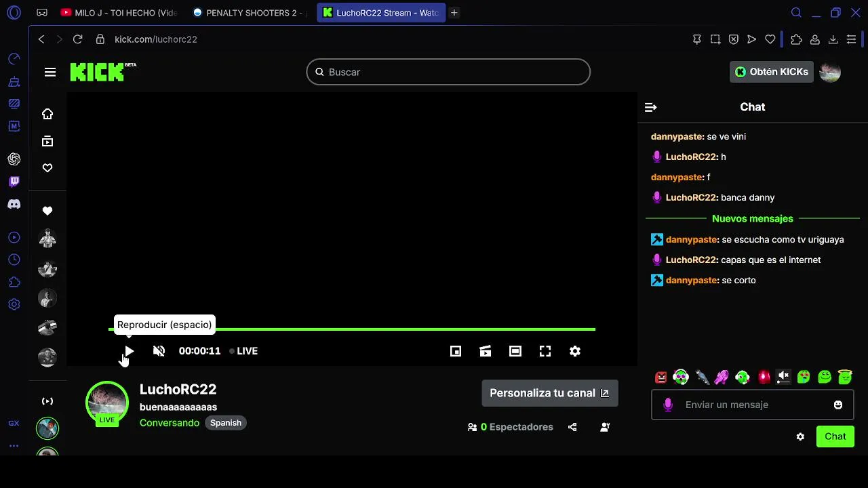This screenshot has height=488, width=868.
Task: Open the Kick hamburger menu
Action: click(50, 72)
